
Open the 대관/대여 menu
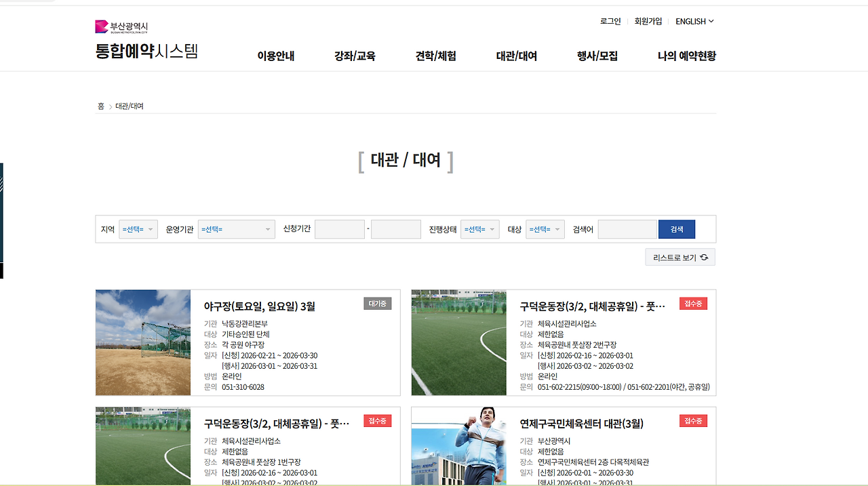[x=517, y=56]
